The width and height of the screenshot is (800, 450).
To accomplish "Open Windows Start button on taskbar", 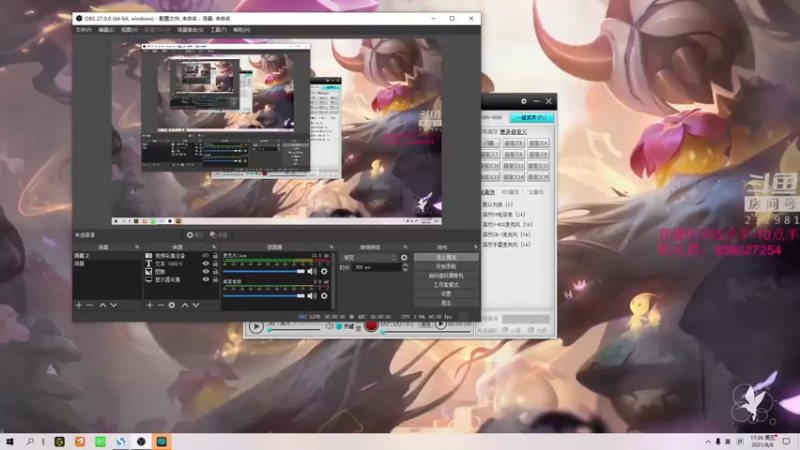I will pyautogui.click(x=9, y=442).
